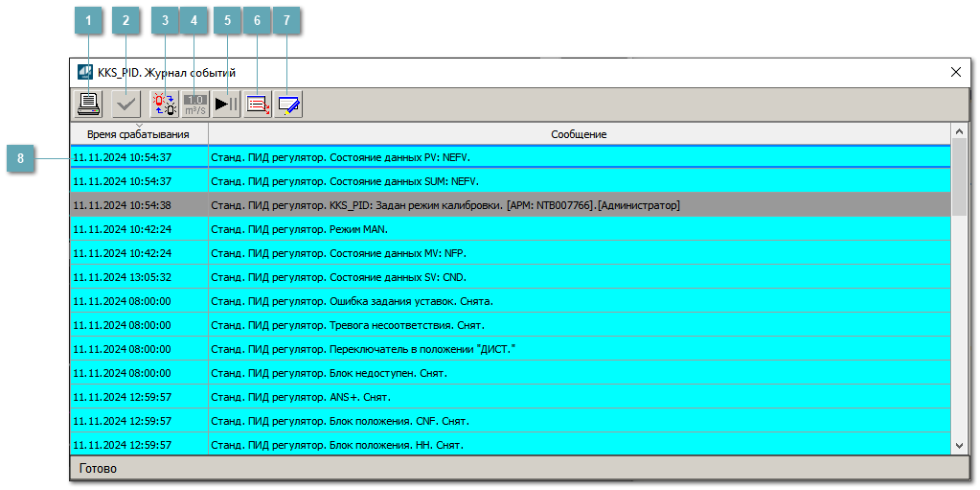Click the 1.0 m³/s units icon
The image size is (980, 490).
195,104
